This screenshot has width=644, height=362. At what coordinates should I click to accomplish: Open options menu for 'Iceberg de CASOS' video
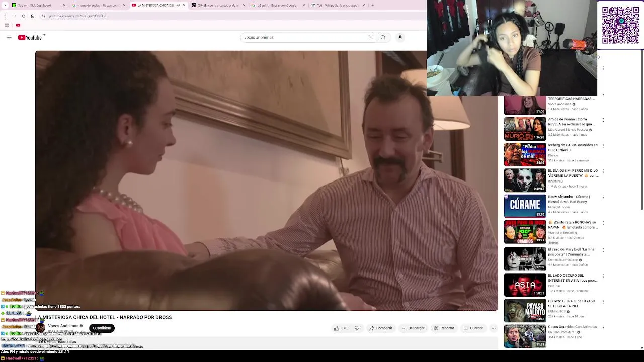(603, 146)
